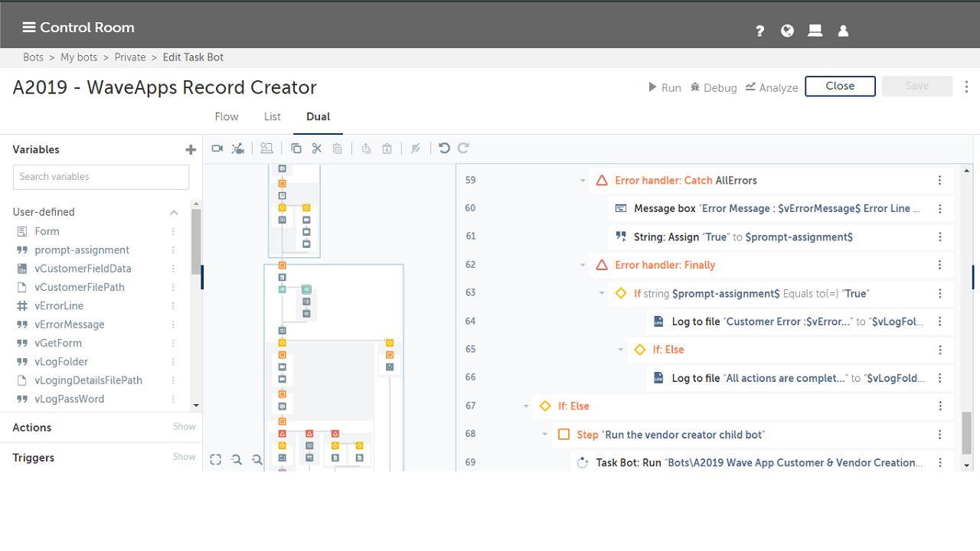Switch to the List view tab
The height and width of the screenshot is (551, 980).
(273, 117)
